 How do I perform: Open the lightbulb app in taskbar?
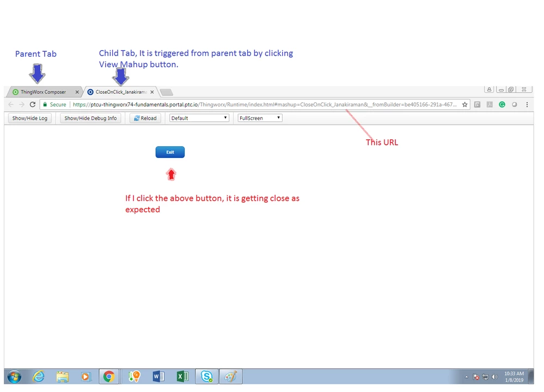tap(135, 377)
